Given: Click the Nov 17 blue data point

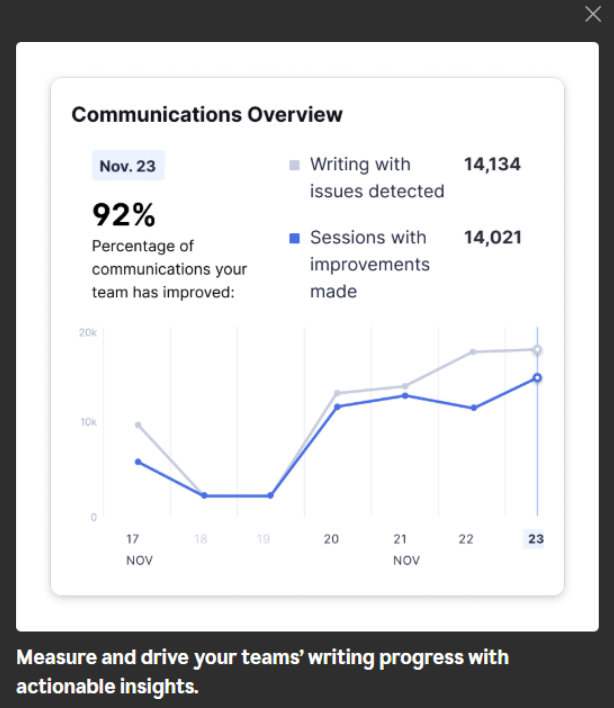Looking at the screenshot, I should click(138, 462).
